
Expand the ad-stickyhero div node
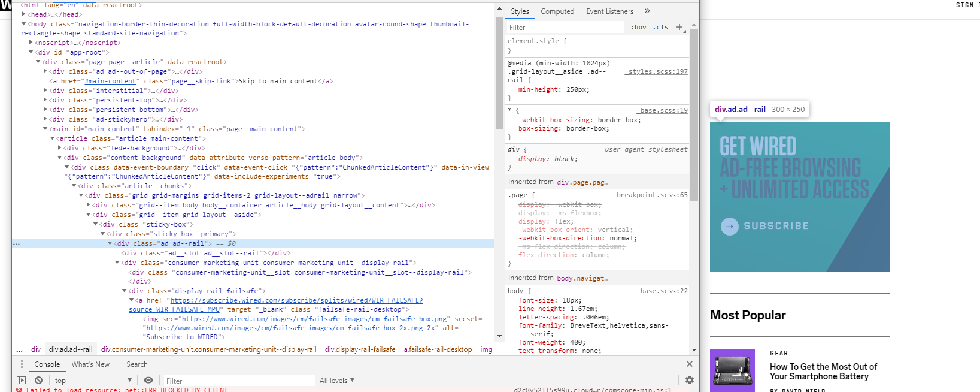pyautogui.click(x=45, y=119)
